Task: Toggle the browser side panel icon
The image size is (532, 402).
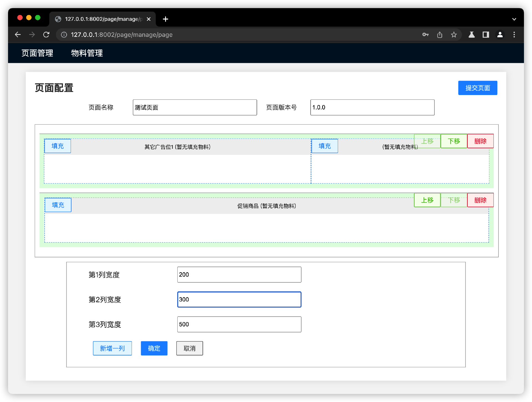Action: tap(486, 35)
